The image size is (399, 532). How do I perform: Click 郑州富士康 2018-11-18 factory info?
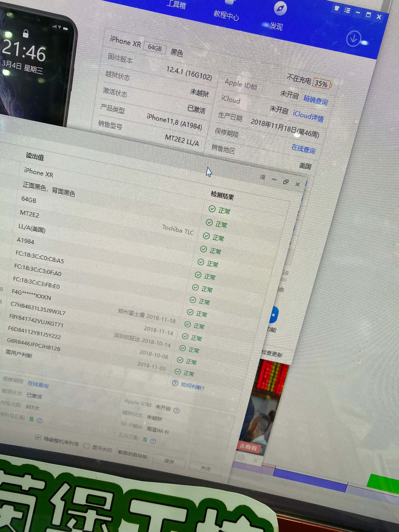coord(147,316)
